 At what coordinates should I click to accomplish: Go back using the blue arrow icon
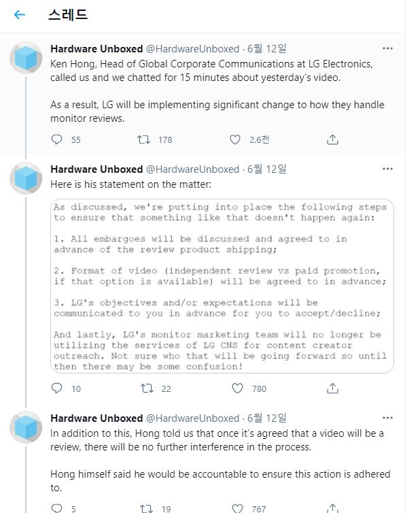(x=20, y=15)
